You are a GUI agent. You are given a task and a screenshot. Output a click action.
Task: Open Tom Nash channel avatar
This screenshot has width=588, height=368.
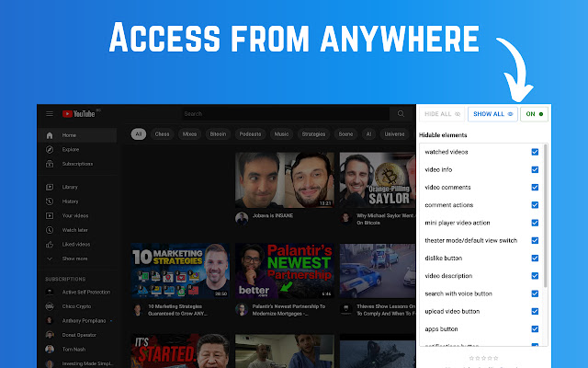tap(50, 350)
